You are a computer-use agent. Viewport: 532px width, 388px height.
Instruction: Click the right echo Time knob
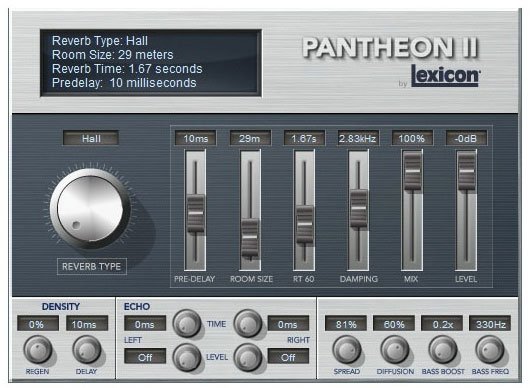coord(248,324)
